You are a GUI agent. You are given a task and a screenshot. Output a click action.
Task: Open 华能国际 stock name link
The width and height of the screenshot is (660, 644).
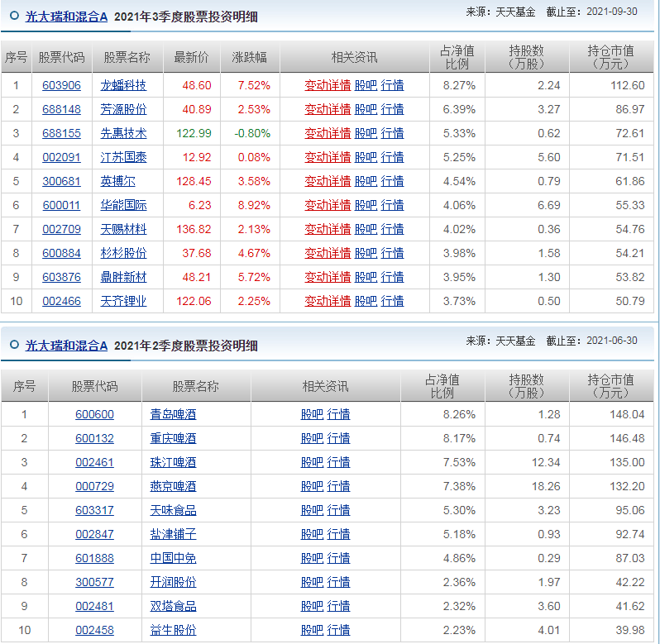click(123, 205)
